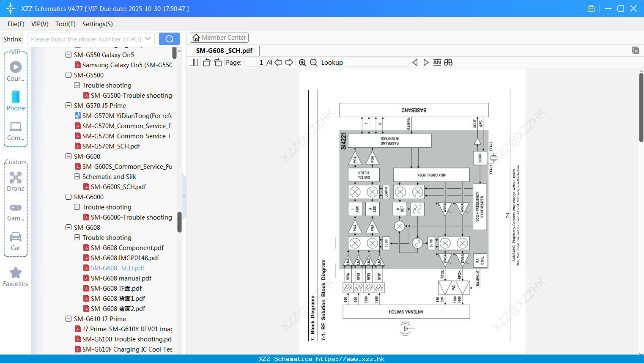Click Shrink button
Viewport: 644px width, 363px height.
click(x=13, y=39)
